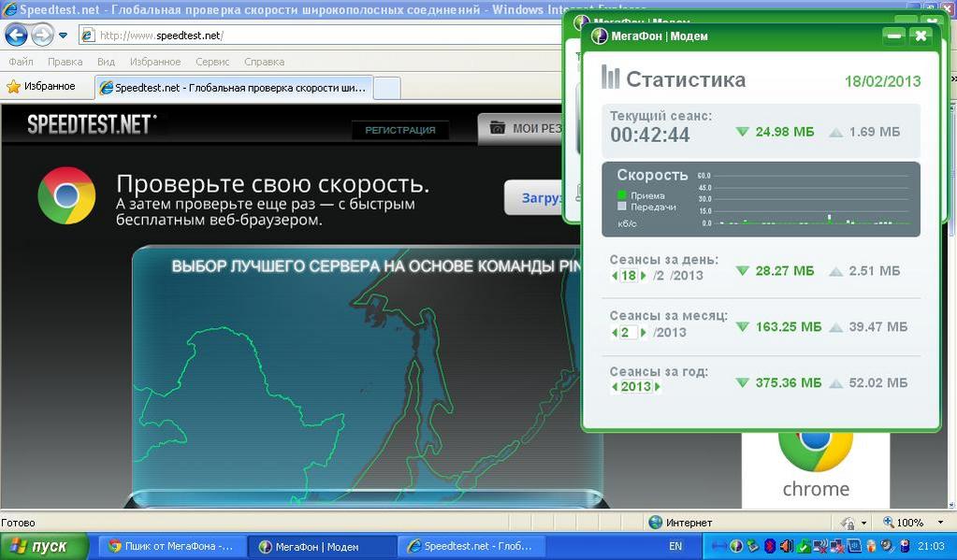Click the date 18/02/2013 in Статистика
The width and height of the screenshot is (957, 560).
point(882,81)
